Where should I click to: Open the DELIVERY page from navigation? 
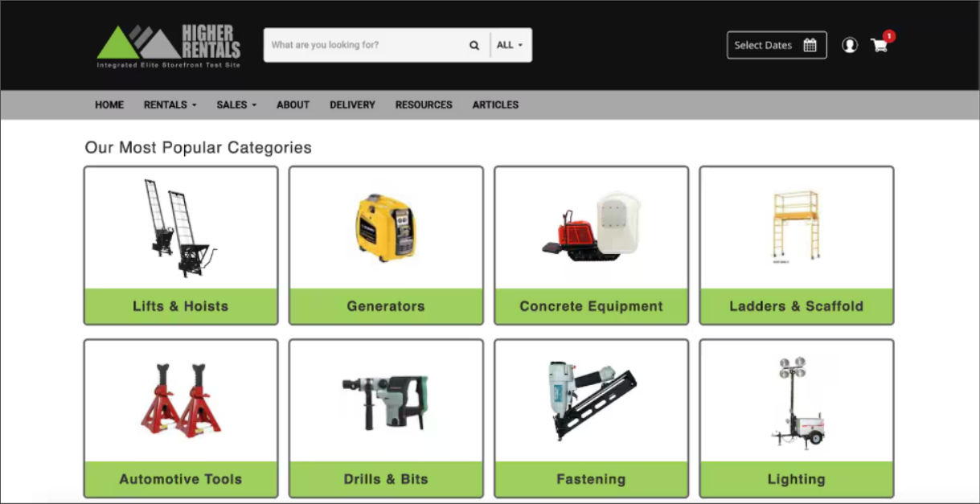(x=352, y=105)
